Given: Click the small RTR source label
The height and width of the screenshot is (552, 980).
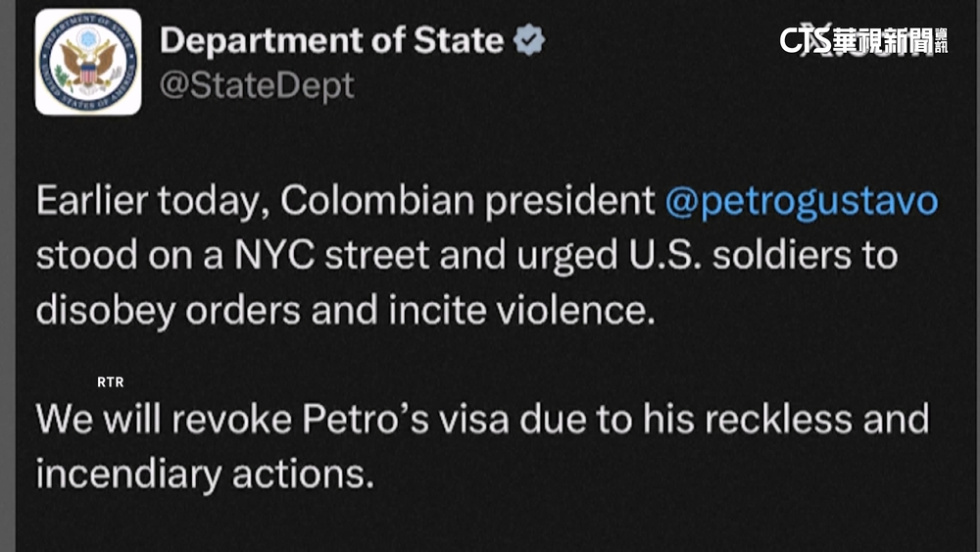Looking at the screenshot, I should 111,382.
